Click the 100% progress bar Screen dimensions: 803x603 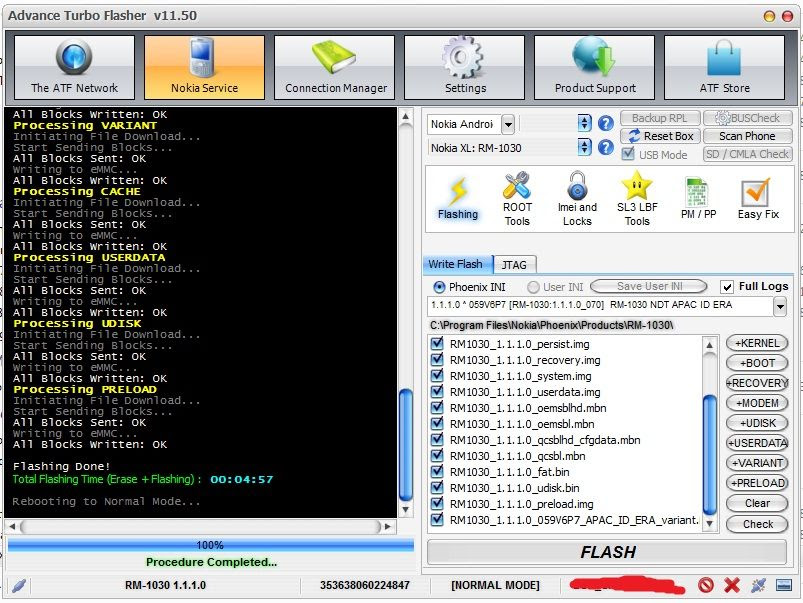[210, 545]
